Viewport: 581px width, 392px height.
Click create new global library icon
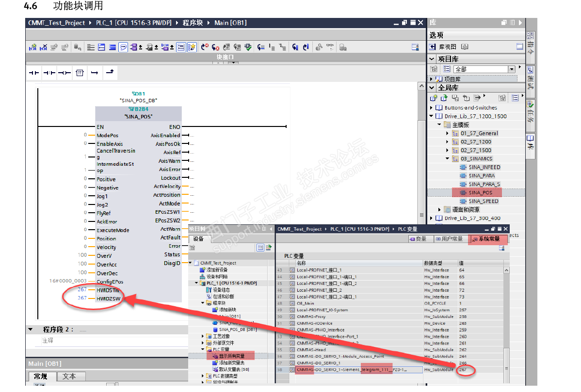click(x=433, y=98)
